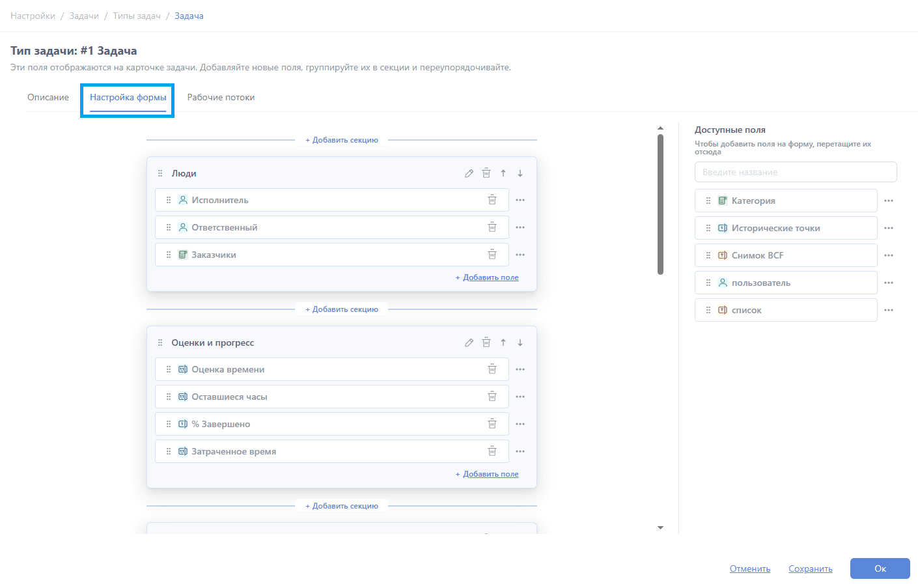Move Оценки и прогресс section up
This screenshot has height=588, width=918.
click(x=503, y=343)
